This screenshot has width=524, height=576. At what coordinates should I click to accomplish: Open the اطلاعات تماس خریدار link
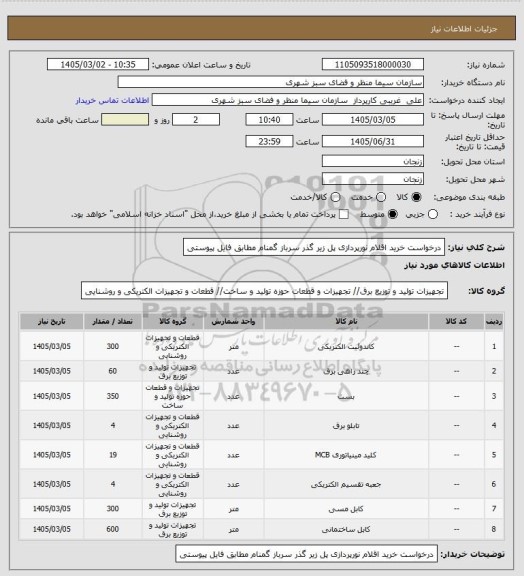tap(112, 100)
